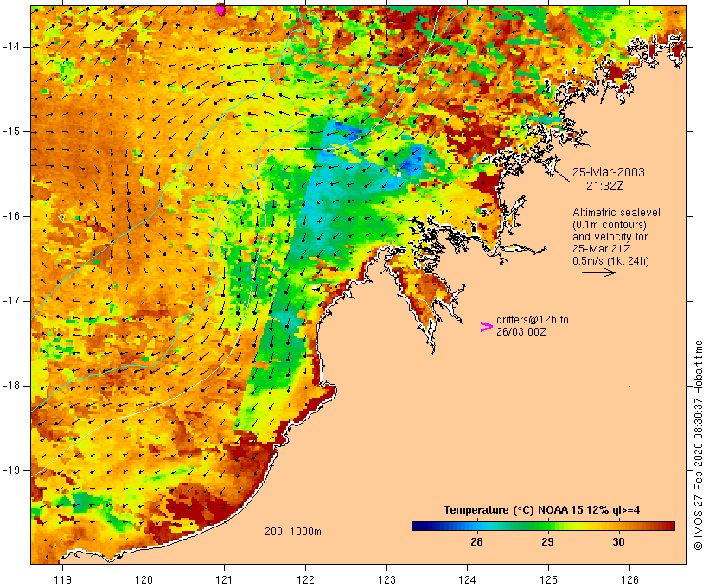The width and height of the screenshot is (709, 588).
Task: Click the colorbar value 28
Action: tap(476, 541)
